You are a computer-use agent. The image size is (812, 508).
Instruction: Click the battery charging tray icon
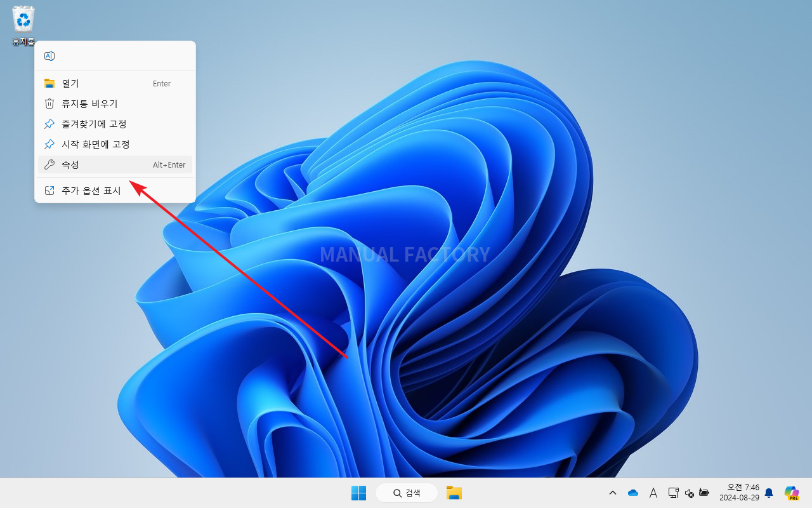pyautogui.click(x=704, y=493)
